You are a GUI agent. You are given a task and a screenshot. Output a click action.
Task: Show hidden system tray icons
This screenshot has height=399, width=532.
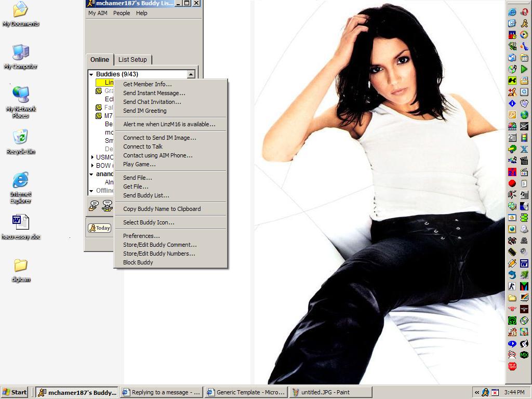point(476,392)
